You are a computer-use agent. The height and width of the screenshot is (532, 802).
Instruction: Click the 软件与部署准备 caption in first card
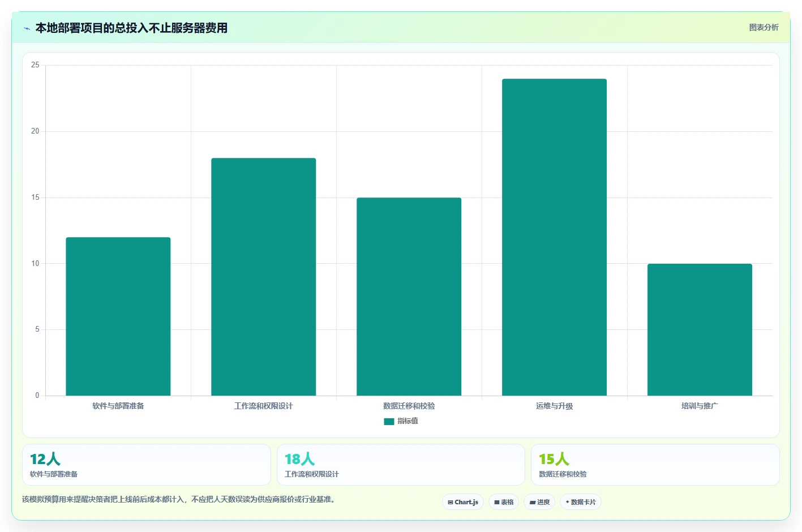(x=54, y=474)
